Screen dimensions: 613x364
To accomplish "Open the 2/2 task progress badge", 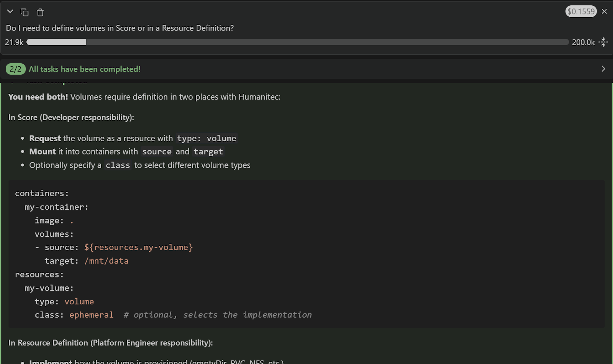I will click(x=15, y=69).
